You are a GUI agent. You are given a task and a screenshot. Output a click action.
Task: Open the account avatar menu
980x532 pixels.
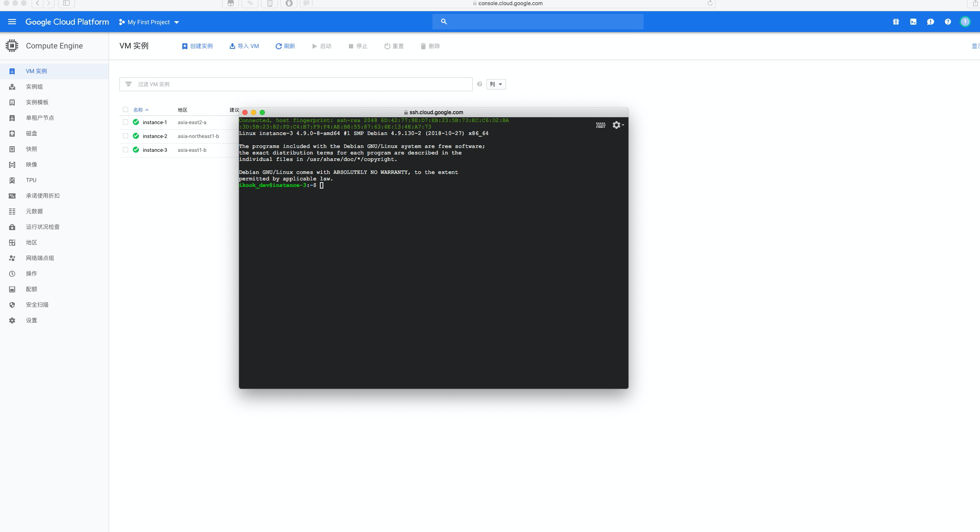pos(965,22)
